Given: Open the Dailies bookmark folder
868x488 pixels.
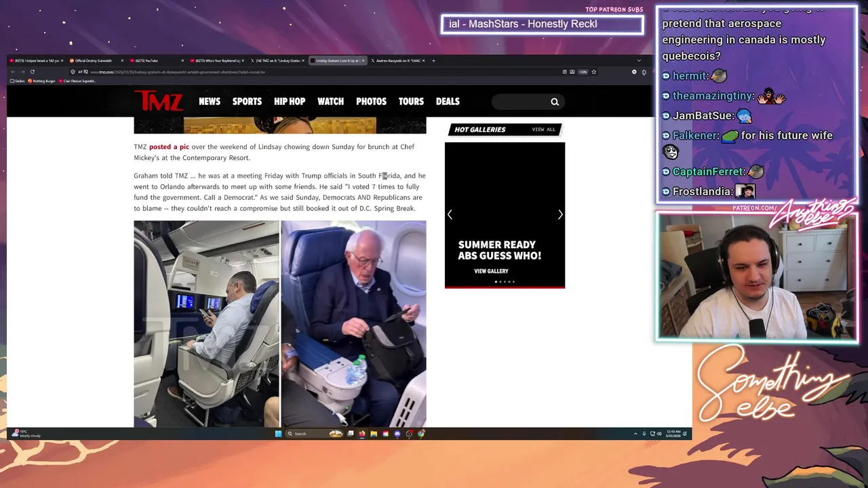Looking at the screenshot, I should 17,81.
